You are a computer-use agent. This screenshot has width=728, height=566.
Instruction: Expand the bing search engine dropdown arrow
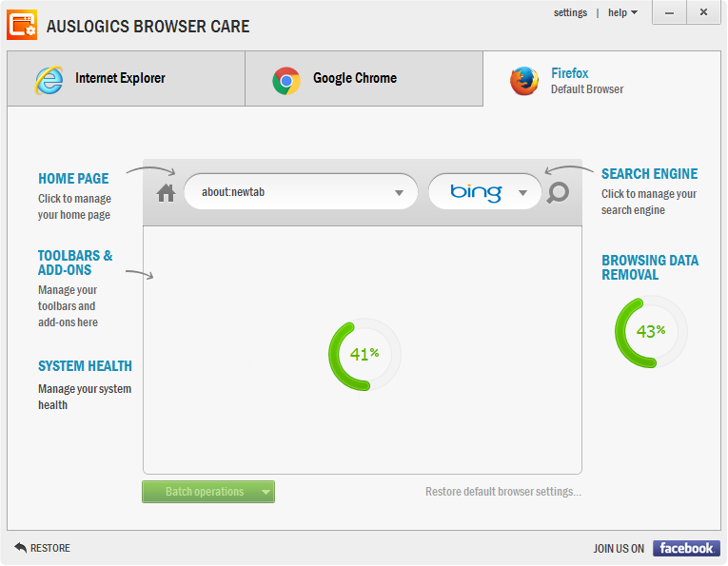[522, 192]
